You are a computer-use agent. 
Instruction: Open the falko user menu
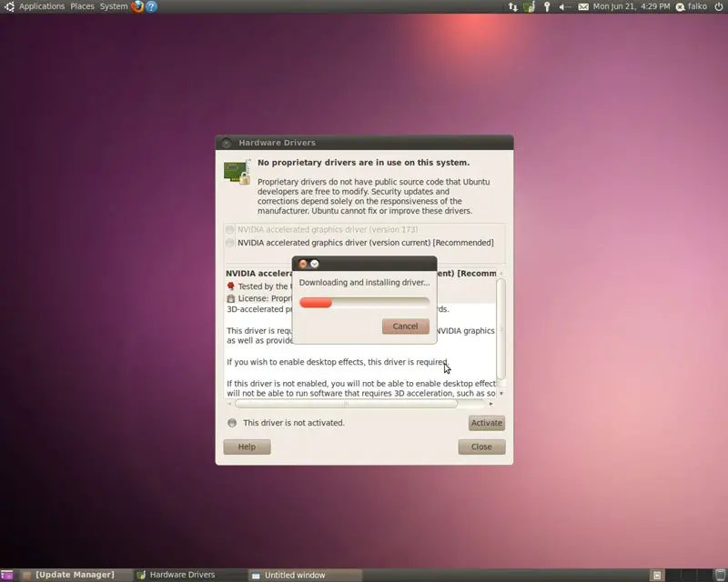692,6
